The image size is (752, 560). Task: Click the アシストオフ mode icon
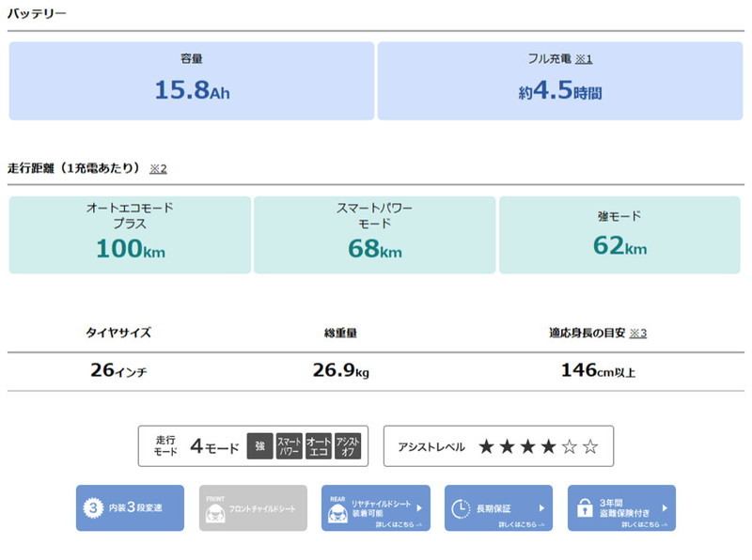coord(348,447)
